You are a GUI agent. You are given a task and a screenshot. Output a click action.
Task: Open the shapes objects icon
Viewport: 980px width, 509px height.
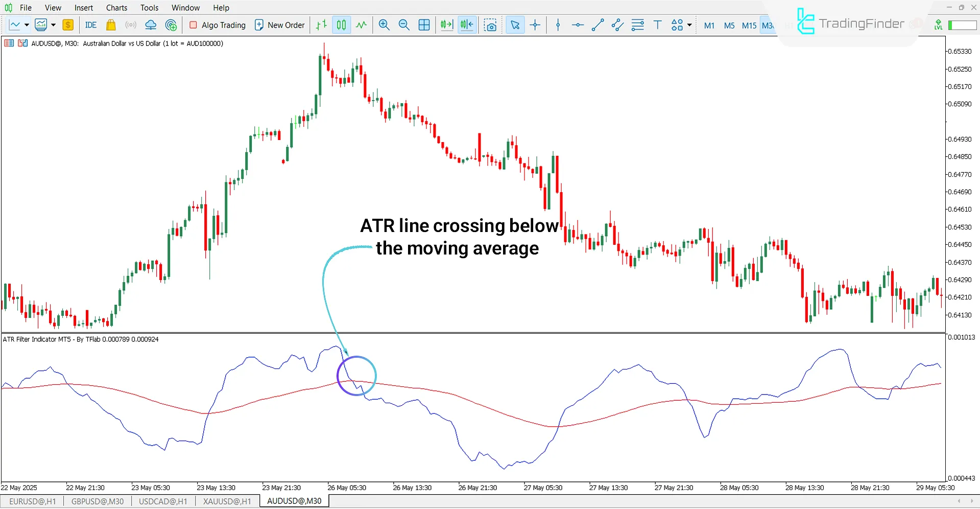[677, 25]
